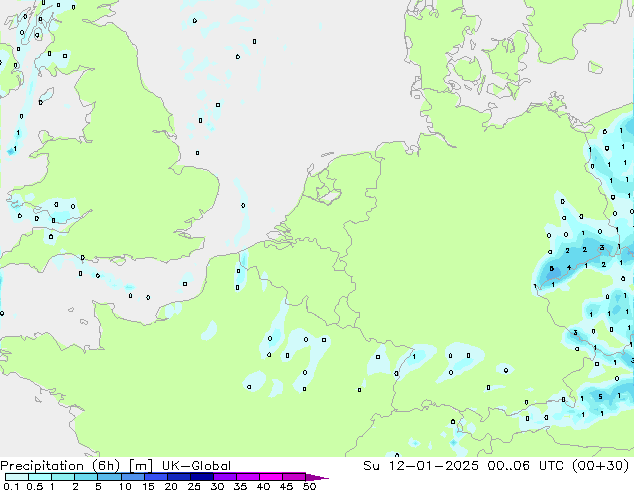The width and height of the screenshot is (634, 490).
Task: Pick the violet swatch between 35 and 40
Action: coord(248,477)
